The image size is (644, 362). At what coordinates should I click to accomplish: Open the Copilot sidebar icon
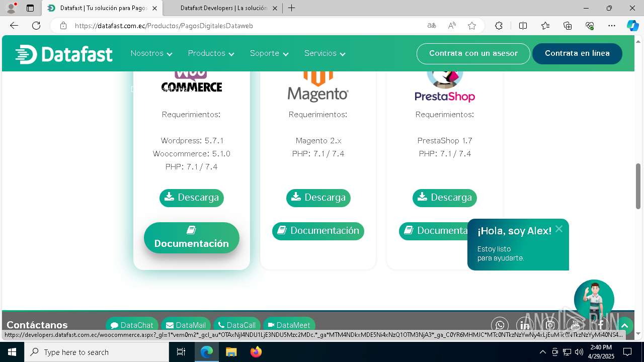point(632,26)
